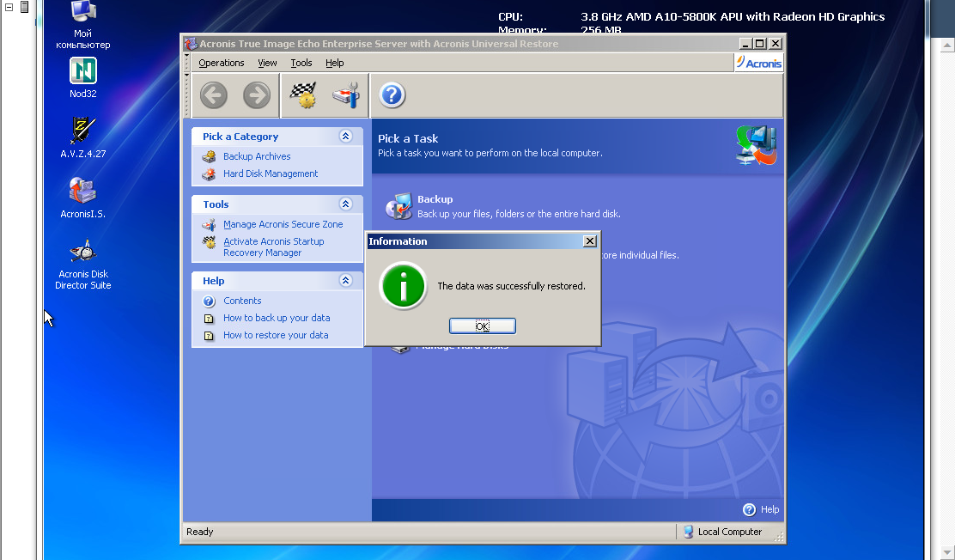Click the Hard Disk Management sidebar icon

pos(209,173)
